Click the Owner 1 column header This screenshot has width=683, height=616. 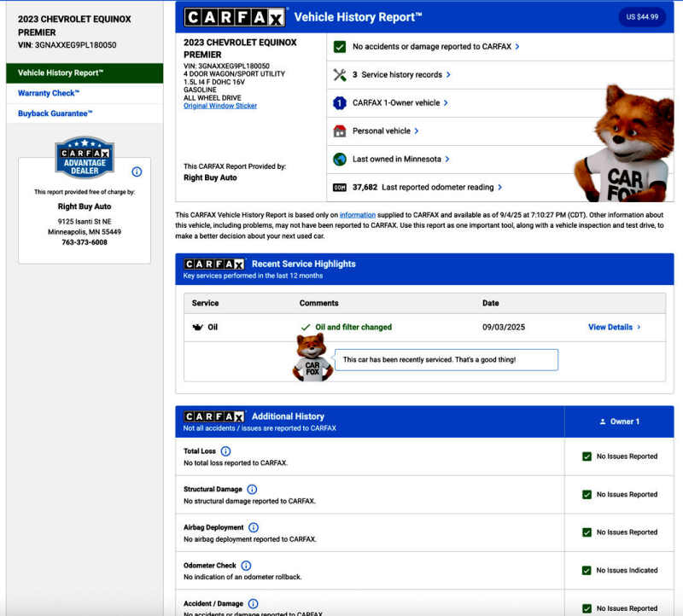point(619,421)
